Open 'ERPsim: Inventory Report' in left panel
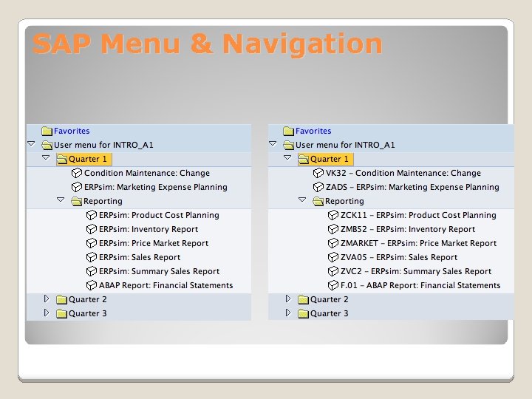 pyautogui.click(x=149, y=229)
